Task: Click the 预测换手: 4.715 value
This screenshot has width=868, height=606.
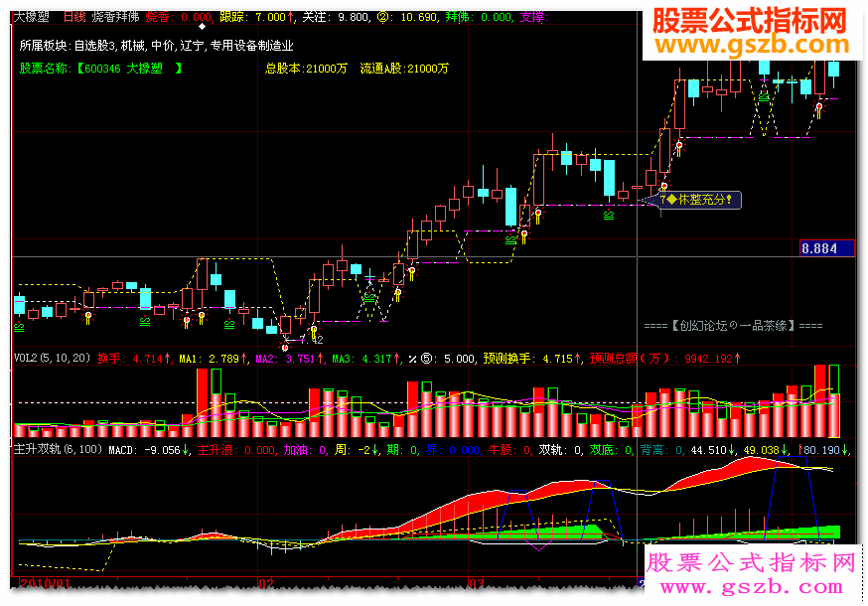Action: pos(532,359)
